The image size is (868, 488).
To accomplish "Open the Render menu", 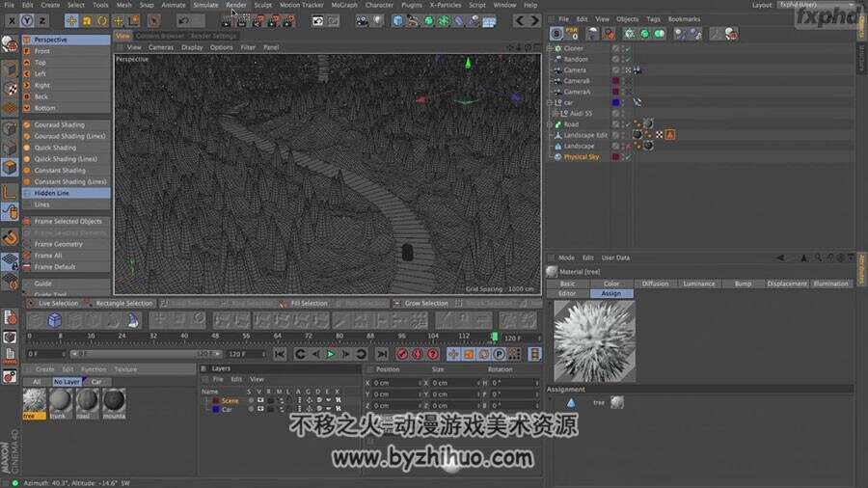I will pos(236,5).
